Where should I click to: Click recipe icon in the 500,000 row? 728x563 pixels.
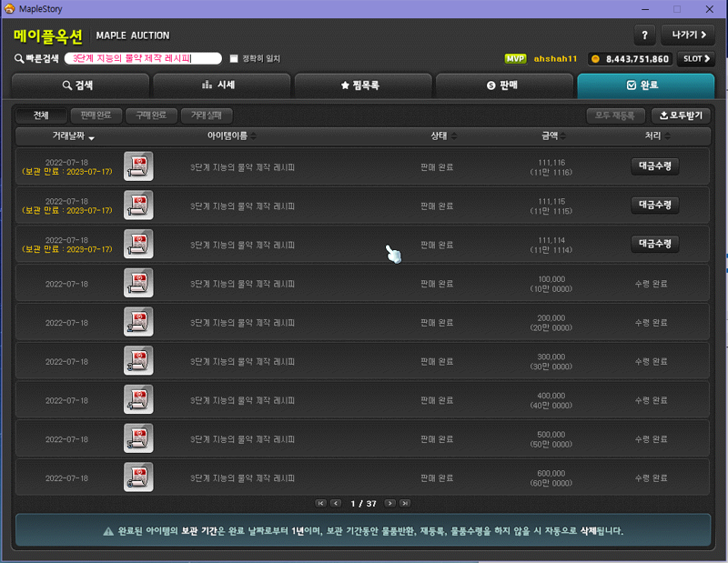point(138,438)
